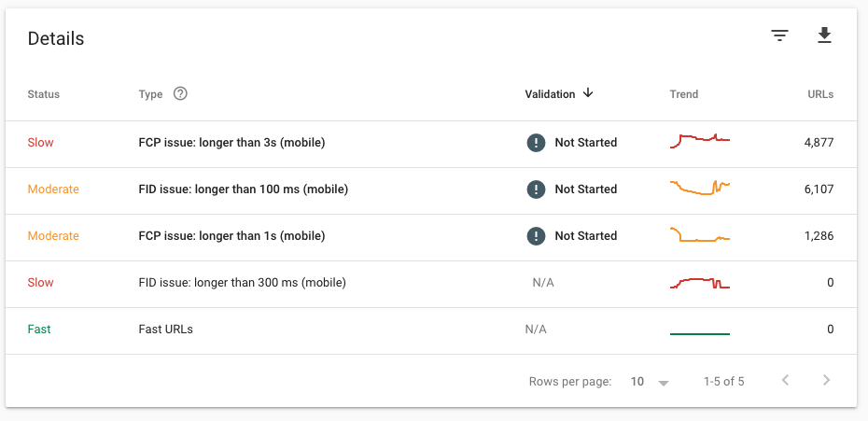Open FCP issue longer than 1s row

coord(431,238)
